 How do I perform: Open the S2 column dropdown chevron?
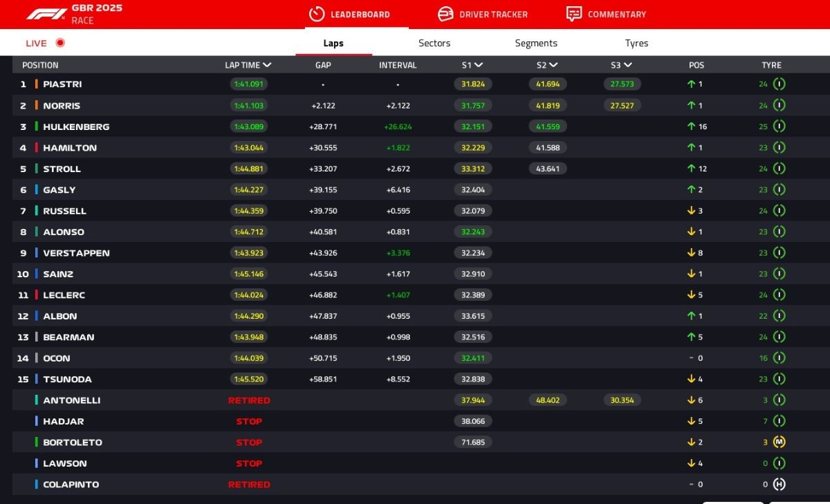point(553,65)
